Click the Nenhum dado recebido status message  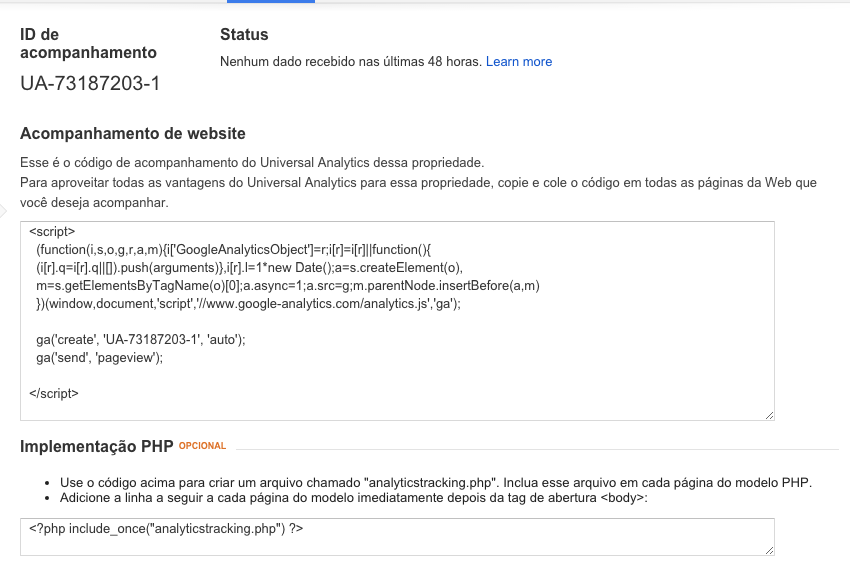350,62
